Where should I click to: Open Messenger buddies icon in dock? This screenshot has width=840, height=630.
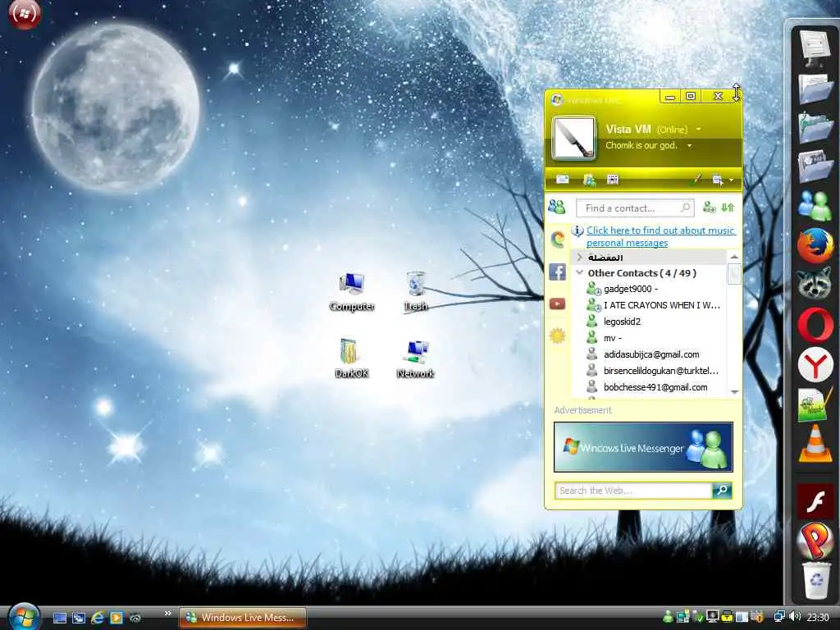[815, 206]
